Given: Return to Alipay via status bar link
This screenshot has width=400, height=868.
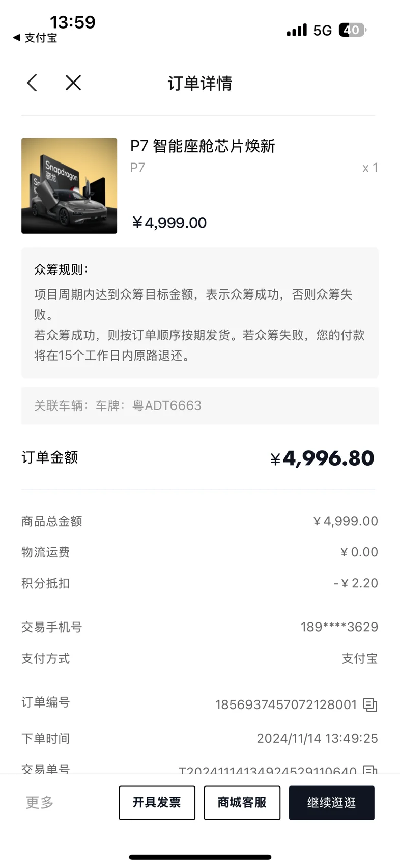Looking at the screenshot, I should (35, 38).
